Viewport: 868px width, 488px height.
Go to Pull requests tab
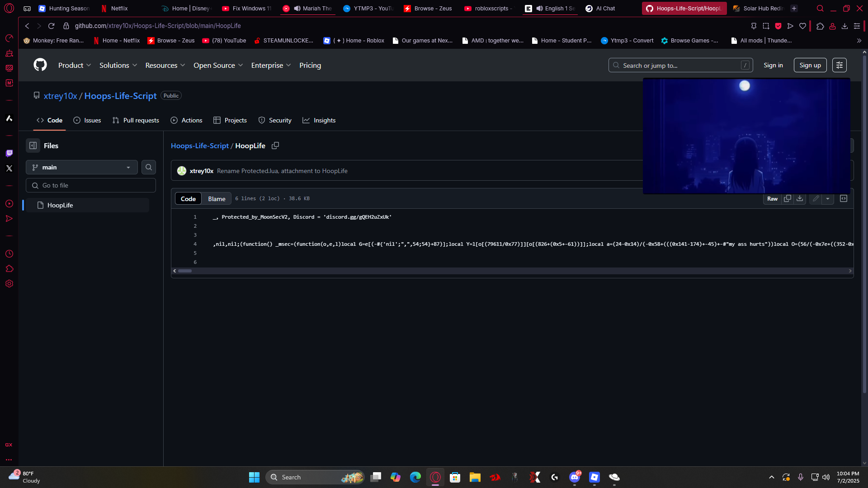pos(136,120)
